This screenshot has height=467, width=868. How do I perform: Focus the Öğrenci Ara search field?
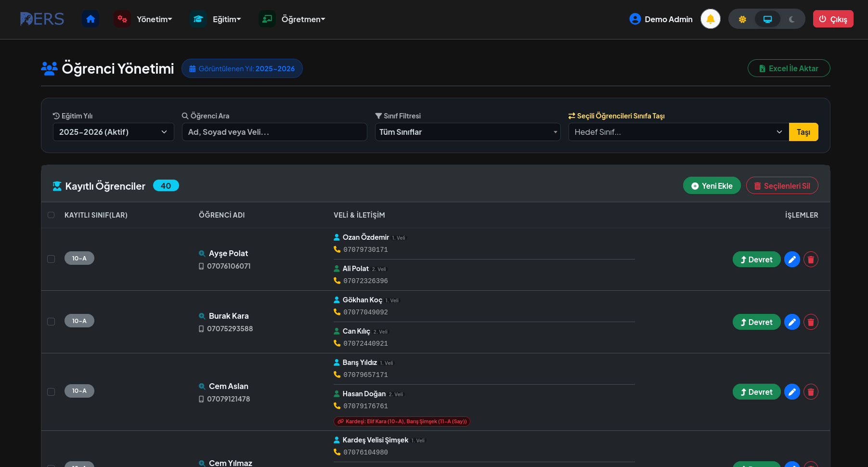click(274, 132)
